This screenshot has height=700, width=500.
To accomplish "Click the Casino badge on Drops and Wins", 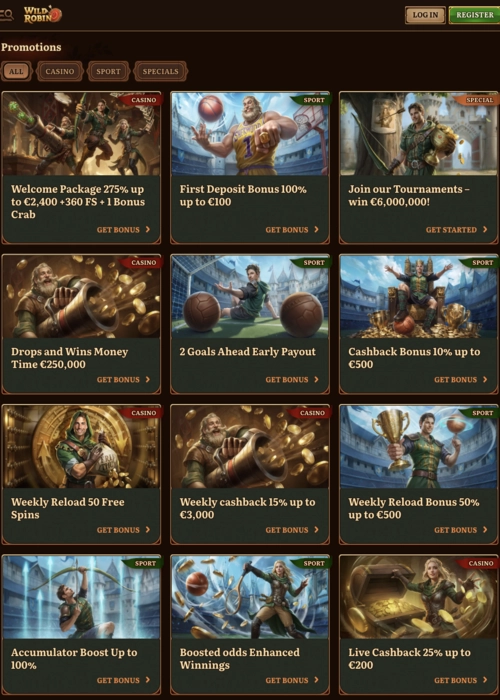I will (x=143, y=262).
